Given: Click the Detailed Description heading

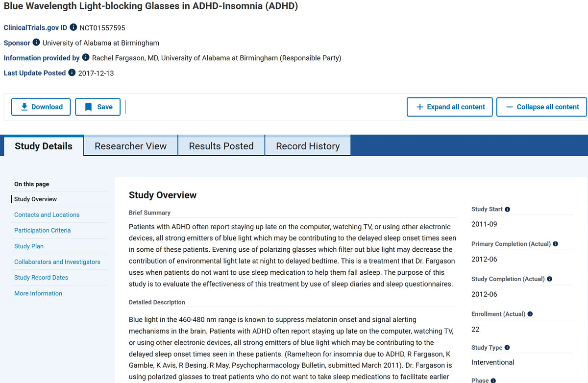Looking at the screenshot, I should pyautogui.click(x=157, y=302).
